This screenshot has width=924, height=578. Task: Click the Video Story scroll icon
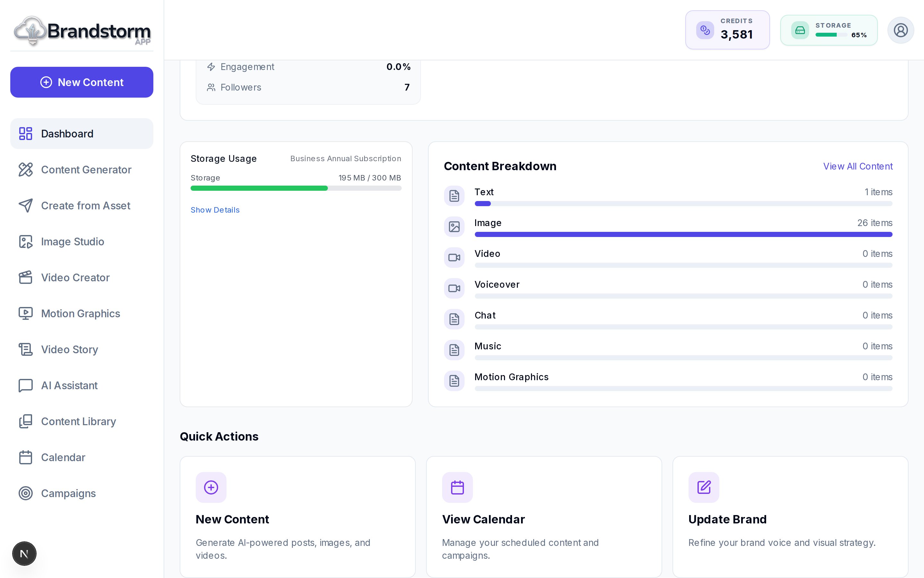click(26, 349)
